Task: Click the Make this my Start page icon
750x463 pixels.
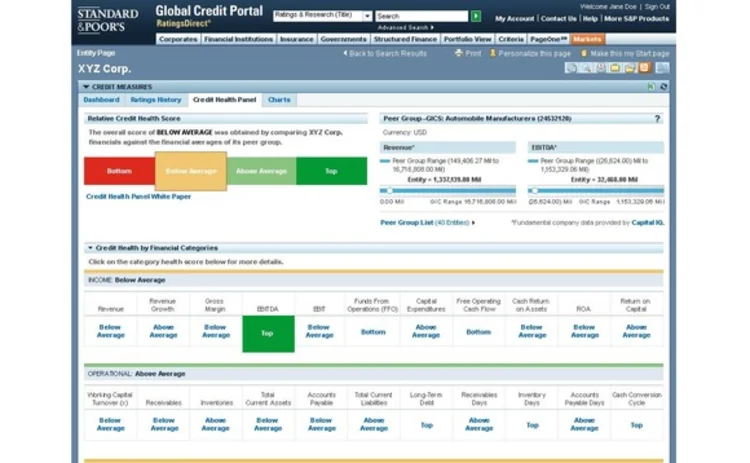Action: (x=584, y=53)
